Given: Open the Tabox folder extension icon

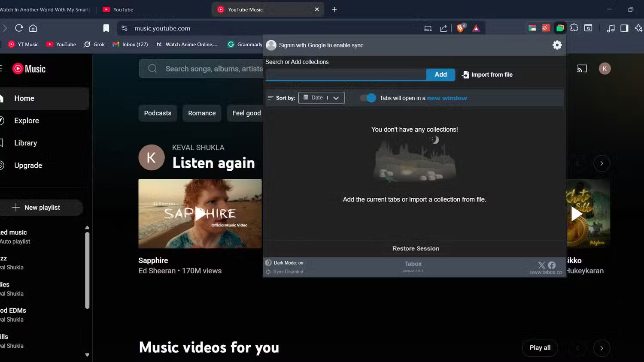Looking at the screenshot, I should tap(560, 27).
